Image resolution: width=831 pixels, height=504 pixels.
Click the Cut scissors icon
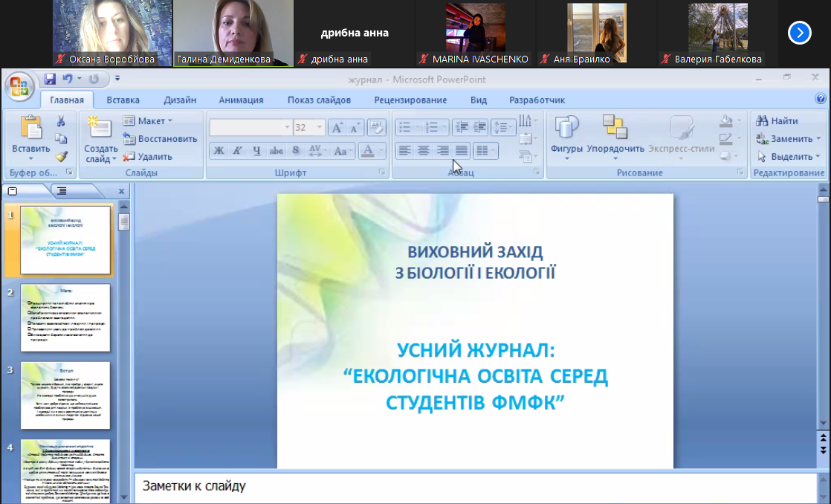click(61, 121)
